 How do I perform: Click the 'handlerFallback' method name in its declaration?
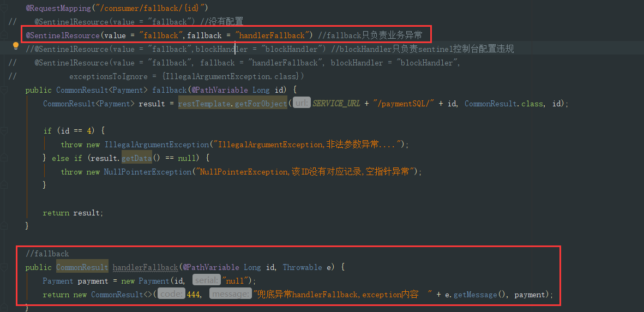[146, 268]
